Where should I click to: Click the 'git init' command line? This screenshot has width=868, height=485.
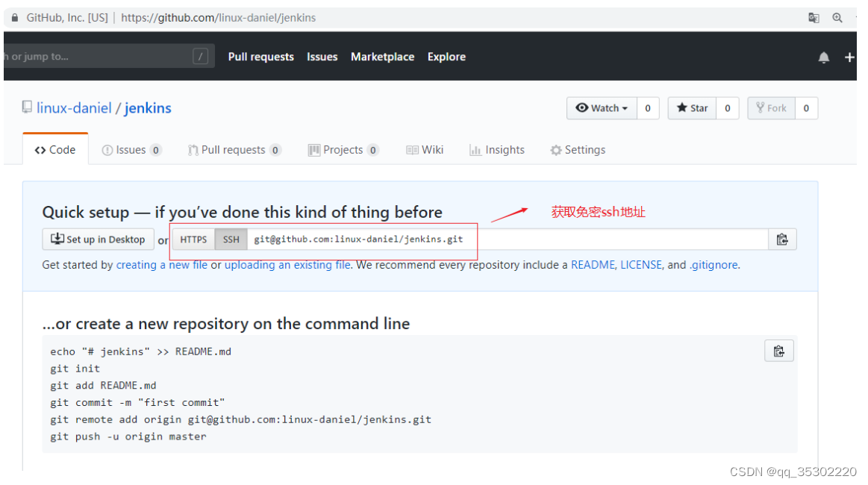point(75,369)
